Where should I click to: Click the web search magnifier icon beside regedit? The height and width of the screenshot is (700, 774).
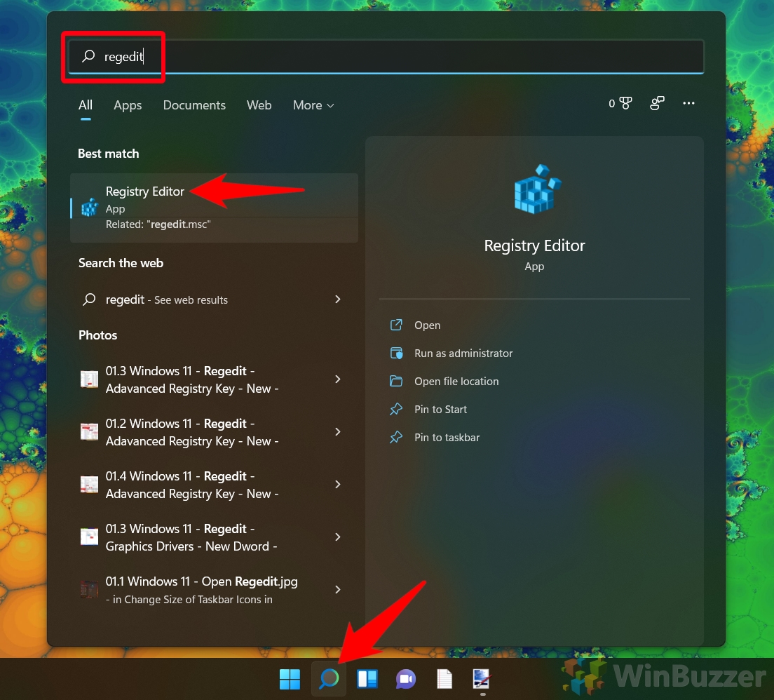[x=89, y=299]
